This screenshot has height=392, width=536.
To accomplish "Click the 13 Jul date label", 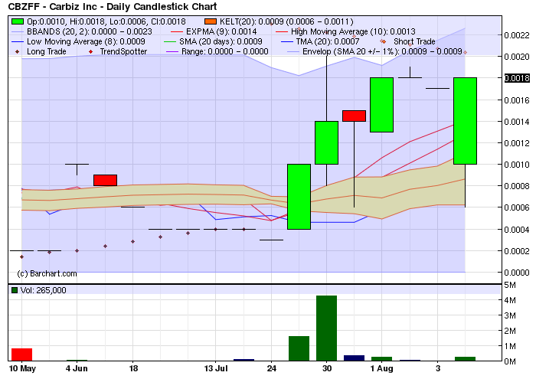I will coord(216,369).
